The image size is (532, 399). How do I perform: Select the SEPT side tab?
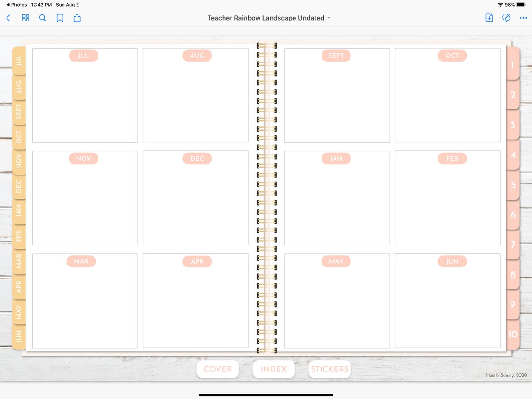(x=19, y=112)
